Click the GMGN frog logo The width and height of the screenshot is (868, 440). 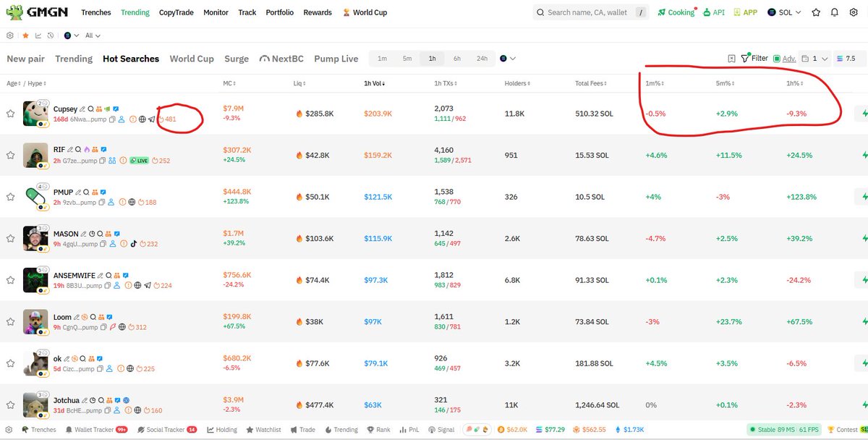tap(14, 12)
